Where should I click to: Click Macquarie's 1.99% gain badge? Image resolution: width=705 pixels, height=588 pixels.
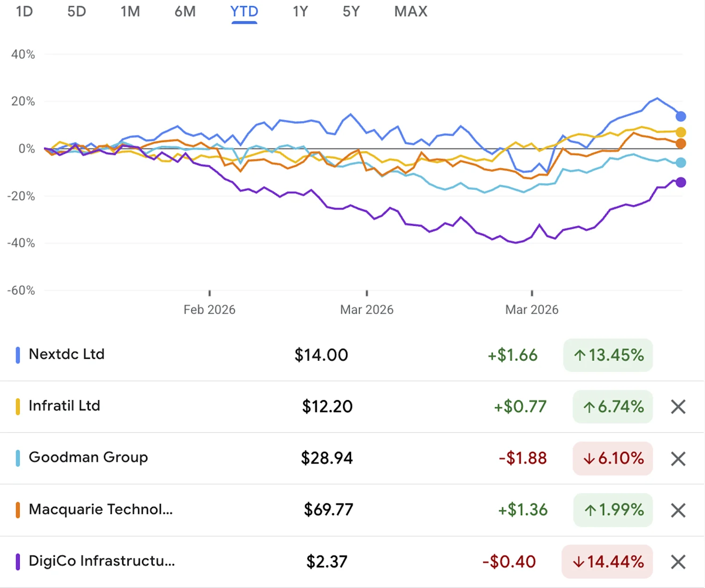click(613, 510)
